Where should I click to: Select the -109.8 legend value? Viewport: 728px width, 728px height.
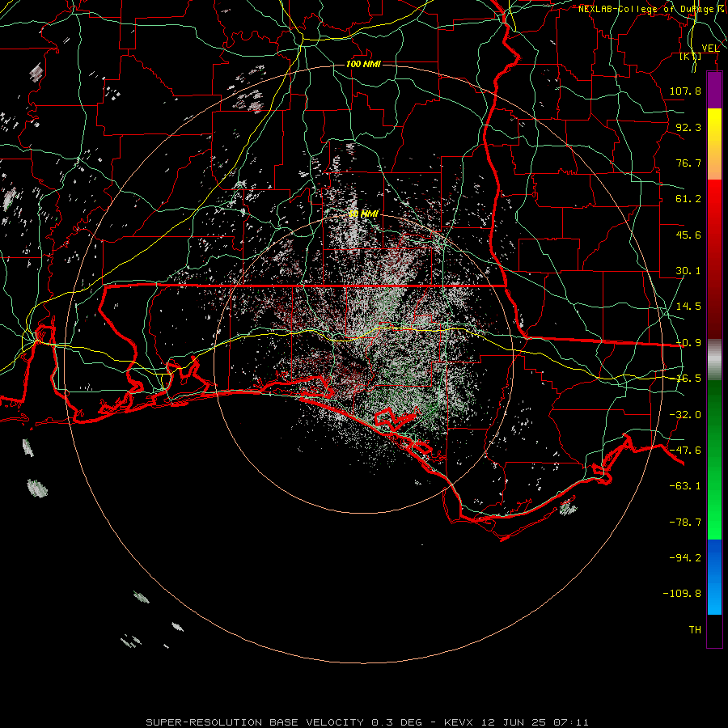[x=682, y=594]
